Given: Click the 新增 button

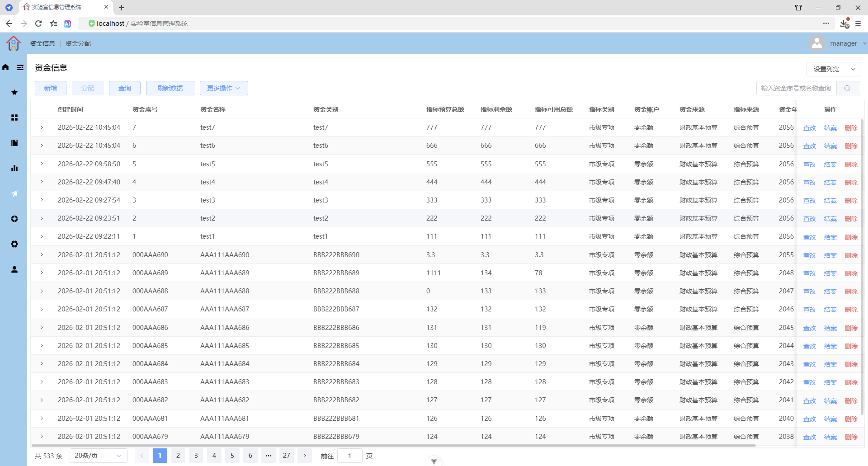Looking at the screenshot, I should click(x=51, y=88).
